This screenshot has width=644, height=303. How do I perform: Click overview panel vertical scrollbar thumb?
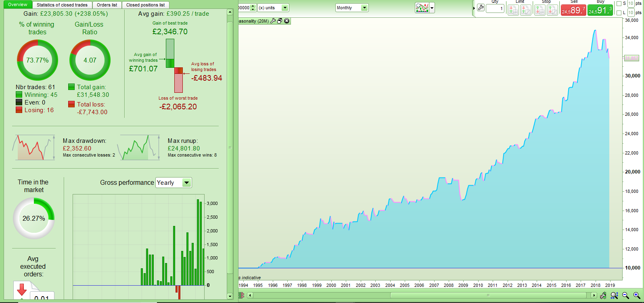(x=230, y=148)
